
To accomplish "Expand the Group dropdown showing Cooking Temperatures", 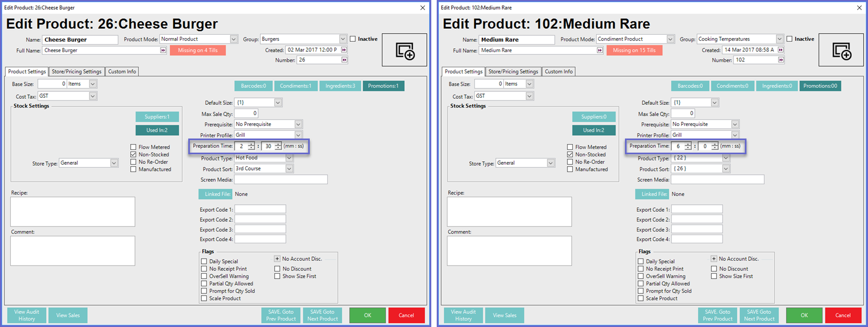I will pos(780,39).
